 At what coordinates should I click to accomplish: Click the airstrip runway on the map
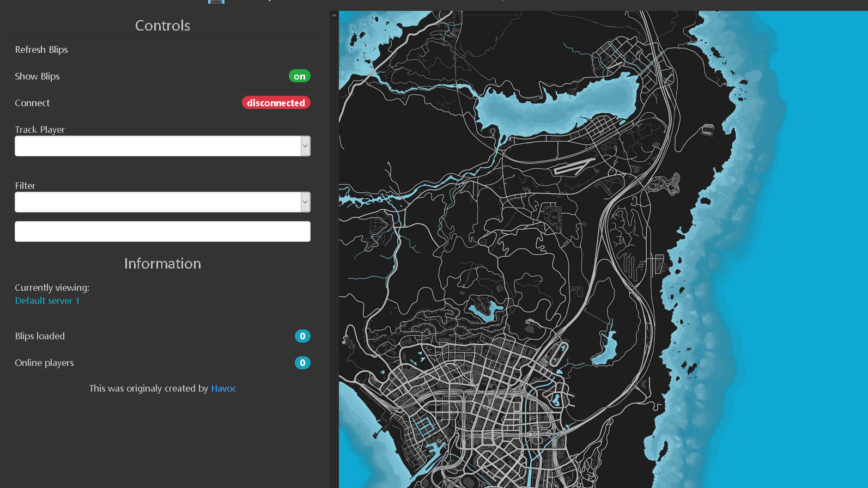[575, 166]
